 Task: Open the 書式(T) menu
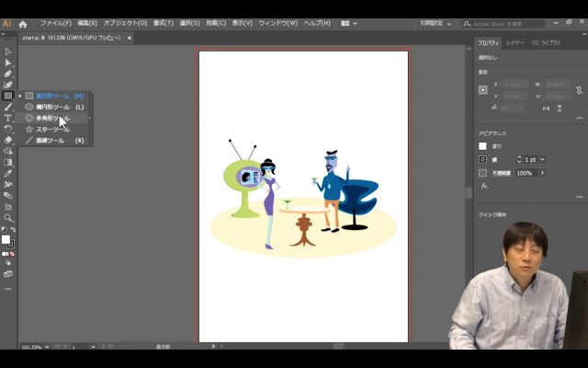pos(164,23)
